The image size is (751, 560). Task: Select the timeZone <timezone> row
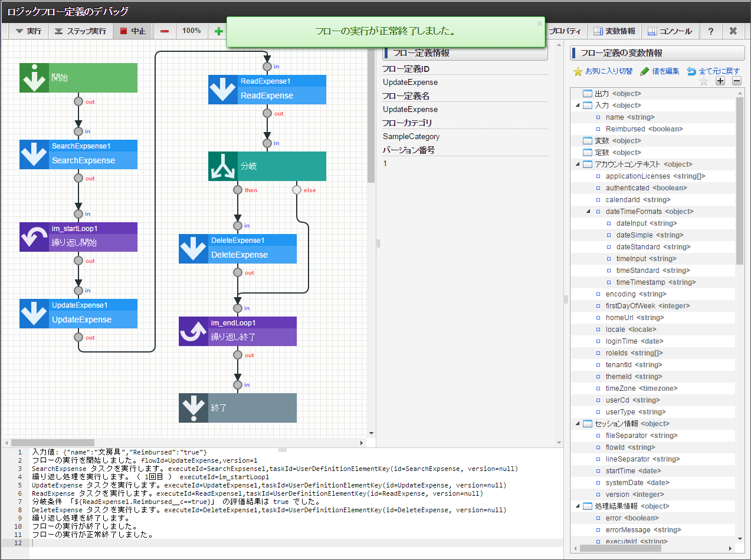tap(653, 388)
